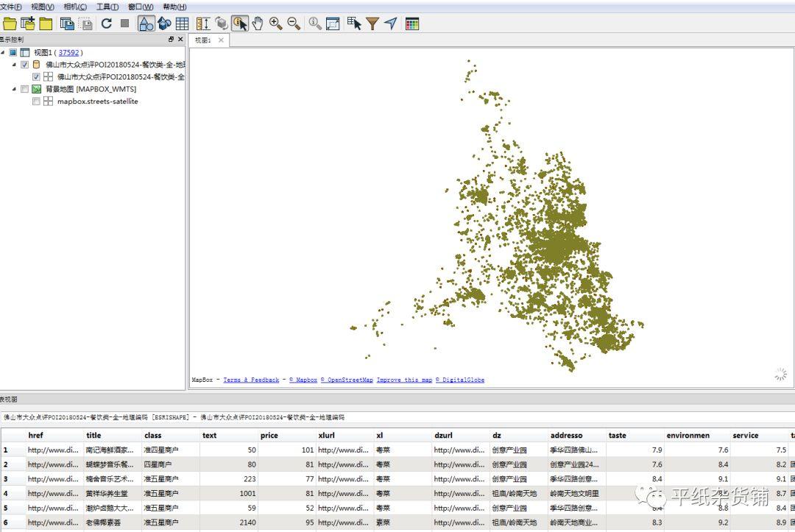
Task: Enable the mapbox.streets-satellite layer checkbox
Action: coord(36,102)
